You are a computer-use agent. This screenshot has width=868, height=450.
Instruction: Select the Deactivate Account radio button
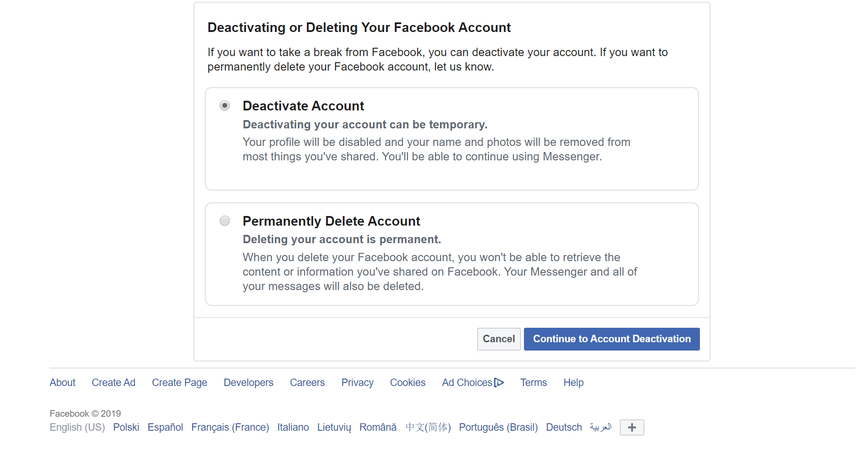(225, 106)
